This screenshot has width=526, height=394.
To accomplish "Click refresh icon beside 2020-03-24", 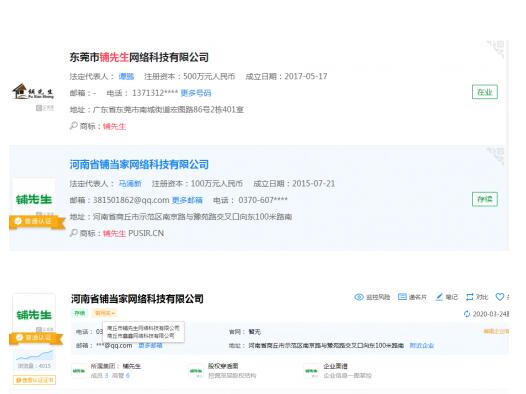I will [x=467, y=314].
